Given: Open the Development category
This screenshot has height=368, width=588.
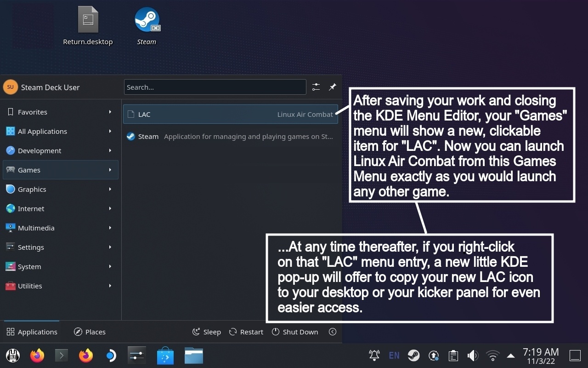Looking at the screenshot, I should (61, 150).
